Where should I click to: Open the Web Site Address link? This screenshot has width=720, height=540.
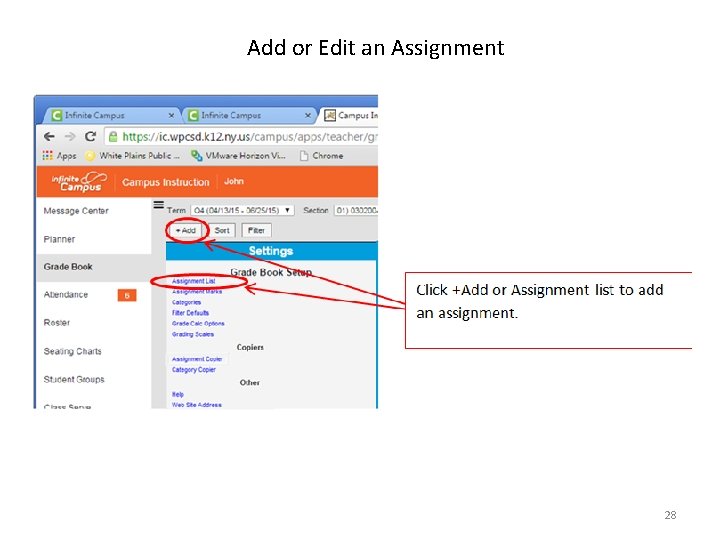coord(197,405)
